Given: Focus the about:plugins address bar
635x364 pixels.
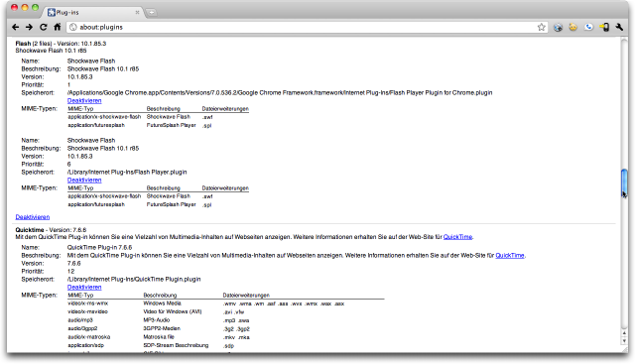Looking at the screenshot, I should point(306,27).
